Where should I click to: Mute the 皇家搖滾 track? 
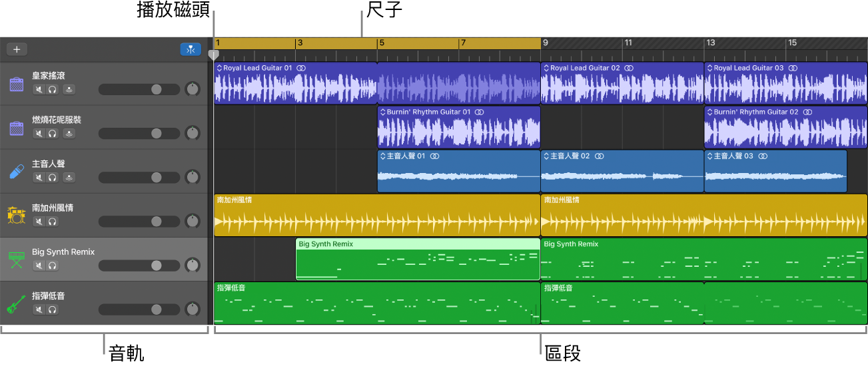(39, 89)
